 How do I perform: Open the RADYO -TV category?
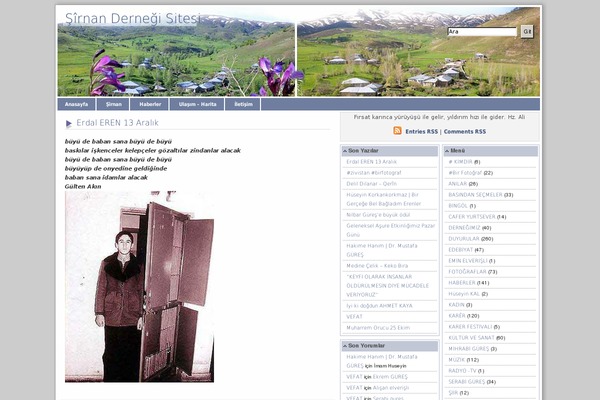(x=462, y=371)
